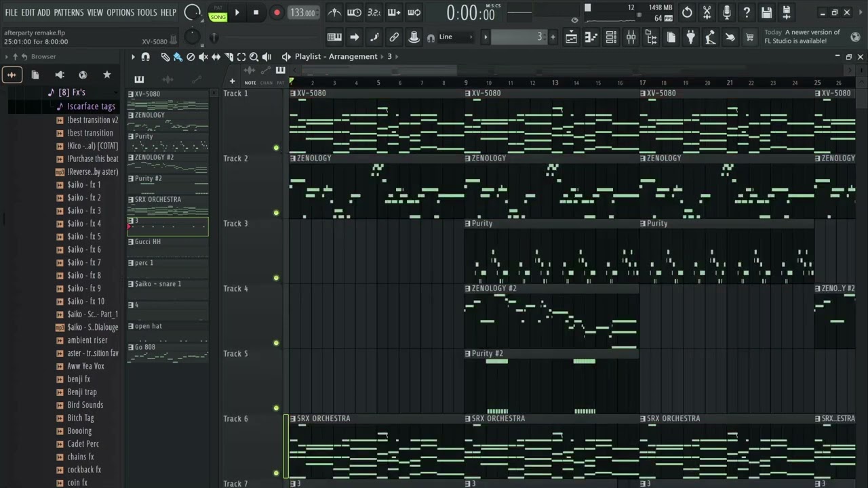Image resolution: width=868 pixels, height=488 pixels.
Task: Click the link chain icon in the top toolbar
Action: (394, 37)
